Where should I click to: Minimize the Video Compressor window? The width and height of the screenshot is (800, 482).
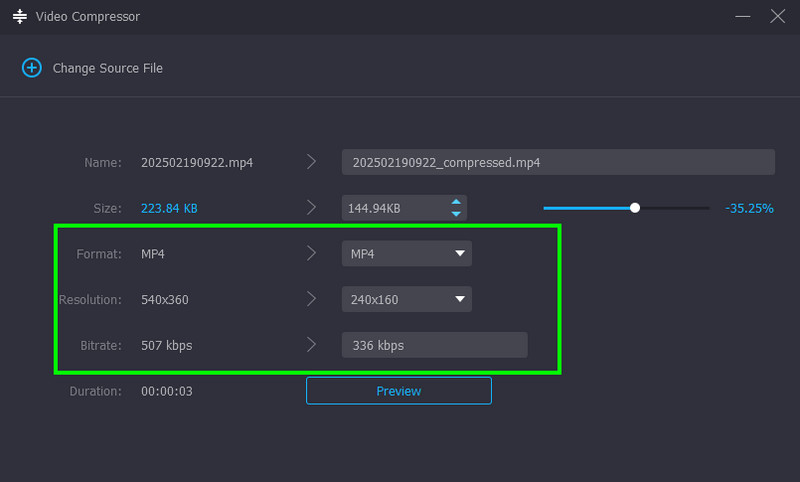(743, 16)
